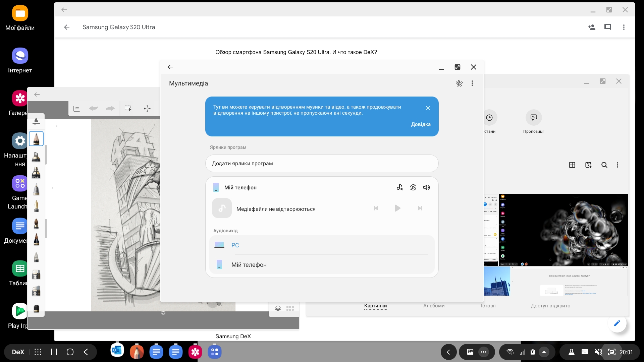644x362 pixels.
Task: Open Gallery three-dot more options
Action: pyautogui.click(x=617, y=165)
